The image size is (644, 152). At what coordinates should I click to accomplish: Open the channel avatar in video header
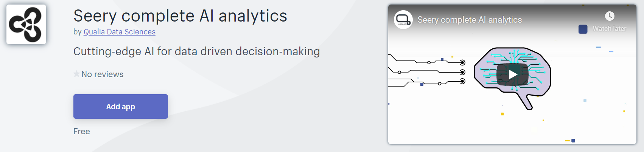[403, 20]
